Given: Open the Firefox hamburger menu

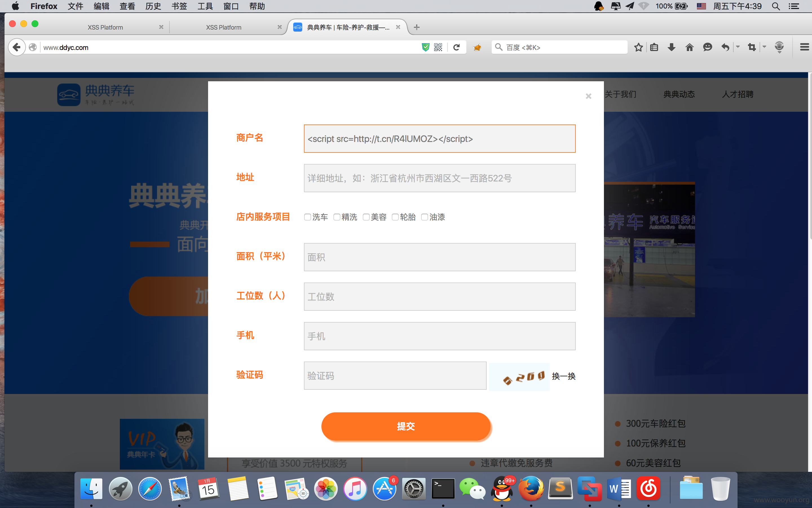Looking at the screenshot, I should 804,47.
